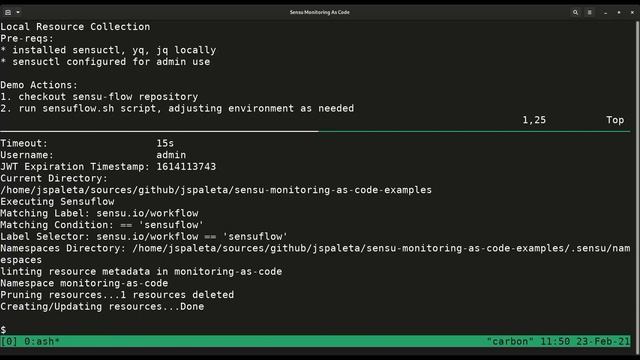
Task: Click the tmux hostname '"carbon"'
Action: (510, 342)
